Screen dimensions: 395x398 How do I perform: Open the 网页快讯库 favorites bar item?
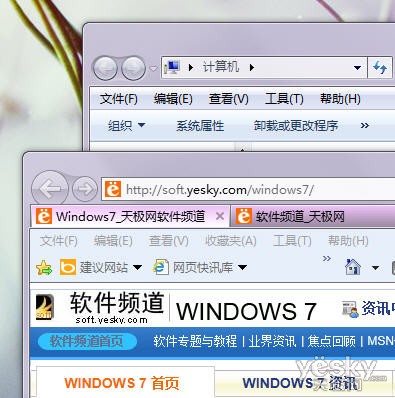point(200,267)
